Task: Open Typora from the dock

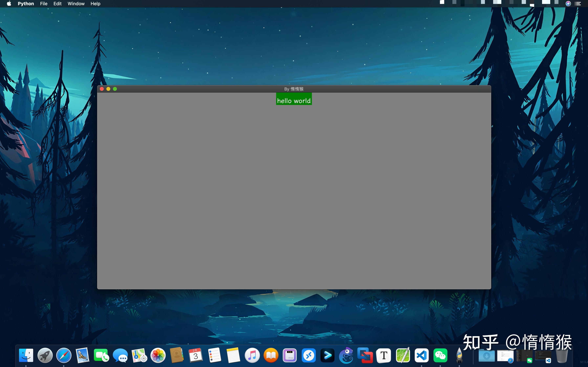Action: point(384,356)
